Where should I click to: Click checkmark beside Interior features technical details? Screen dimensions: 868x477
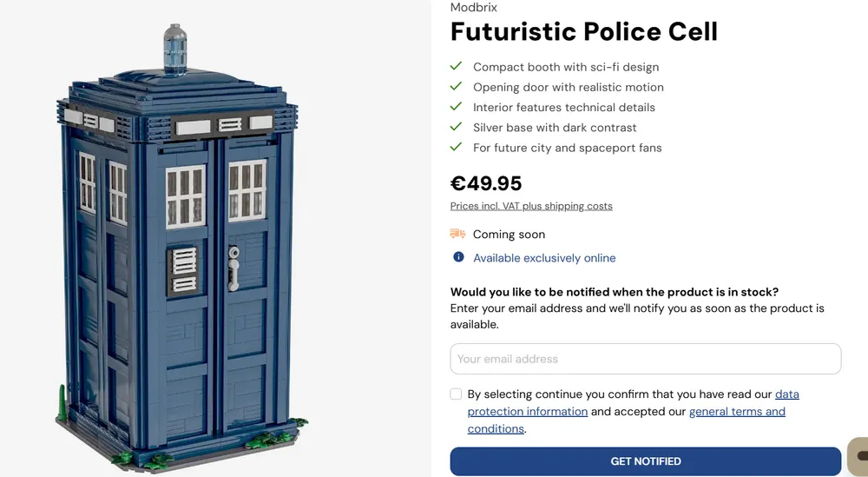[456, 106]
